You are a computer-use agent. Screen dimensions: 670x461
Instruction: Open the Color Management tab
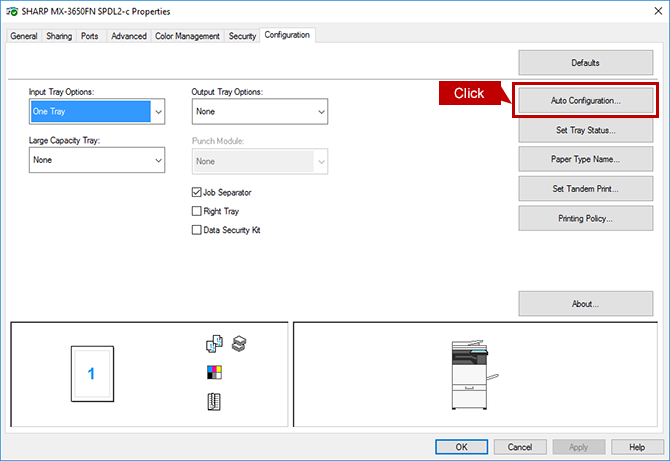pos(187,36)
